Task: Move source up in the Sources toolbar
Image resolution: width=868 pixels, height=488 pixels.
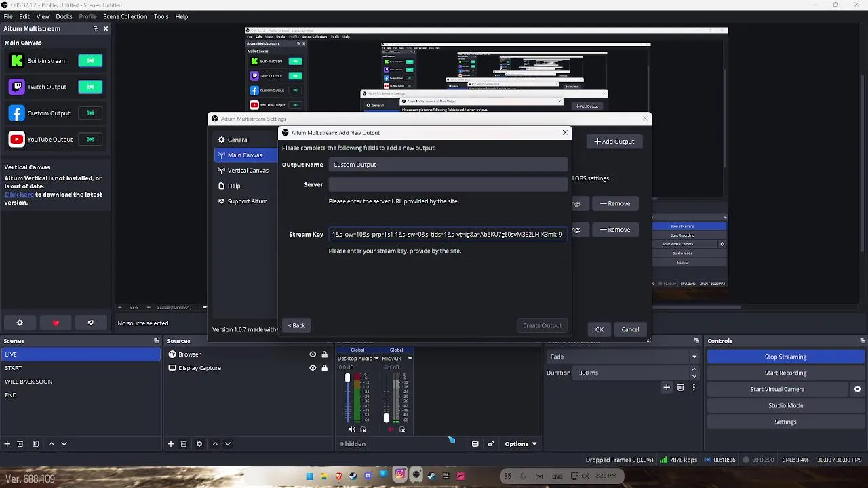Action: click(215, 444)
